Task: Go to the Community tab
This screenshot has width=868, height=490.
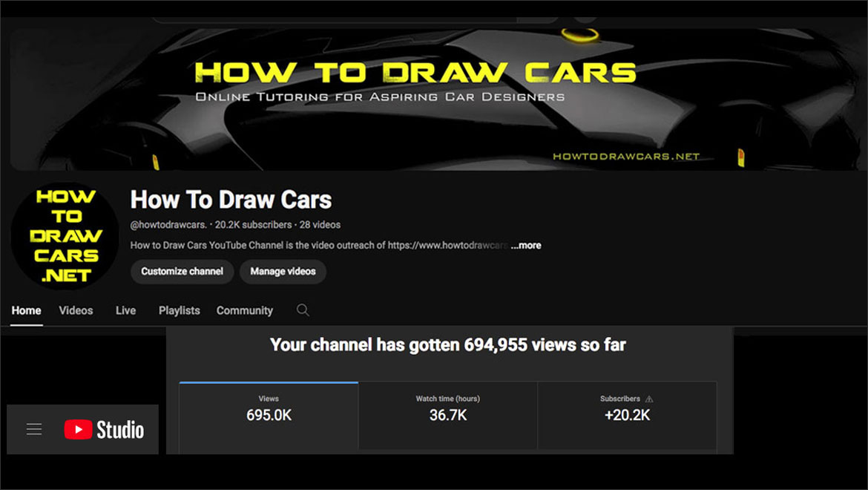Action: pyautogui.click(x=245, y=310)
